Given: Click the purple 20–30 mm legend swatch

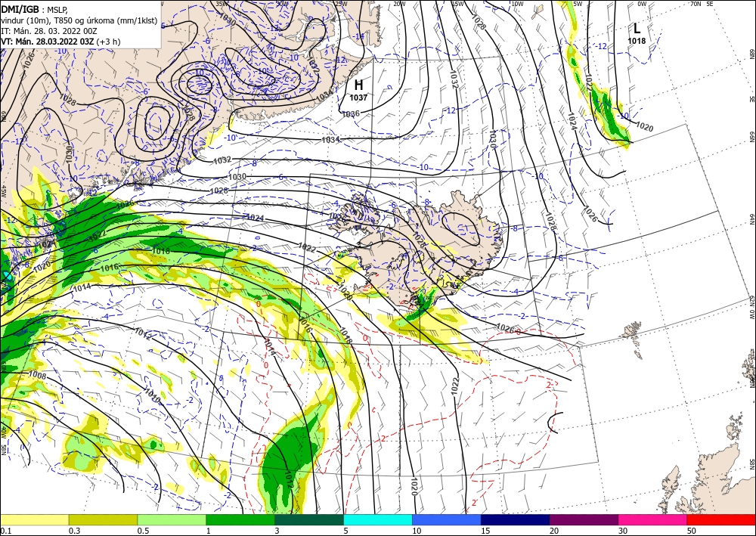Looking at the screenshot, I should coord(584,519).
